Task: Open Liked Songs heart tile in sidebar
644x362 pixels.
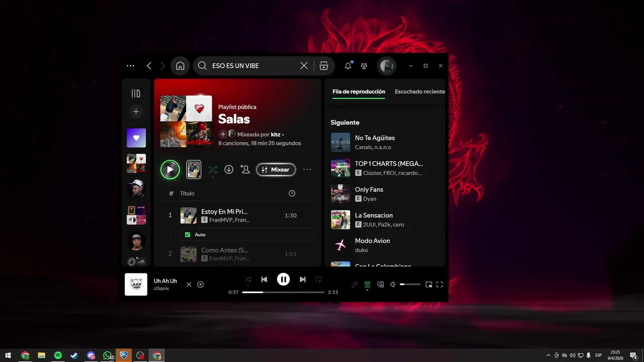Action: pyautogui.click(x=136, y=138)
